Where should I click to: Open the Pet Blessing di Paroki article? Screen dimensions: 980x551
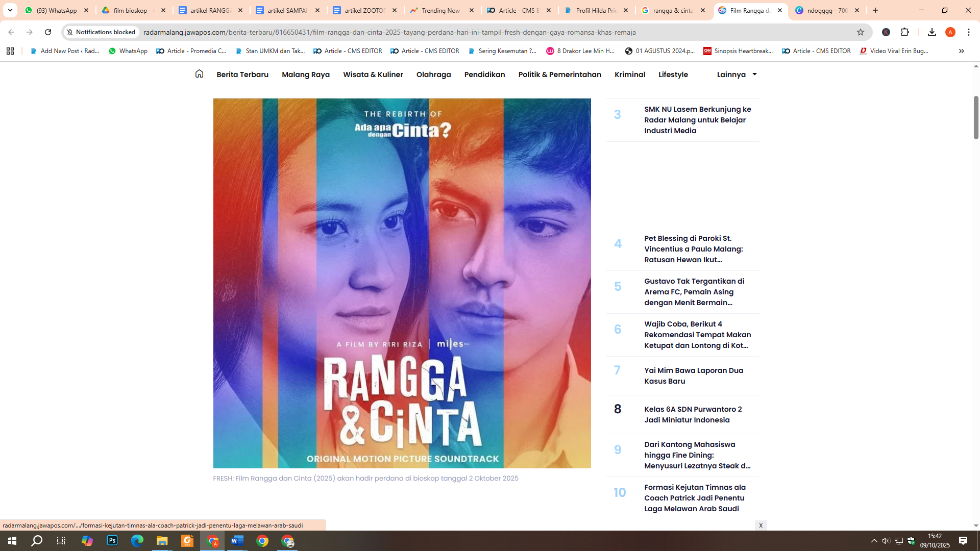[x=693, y=249]
